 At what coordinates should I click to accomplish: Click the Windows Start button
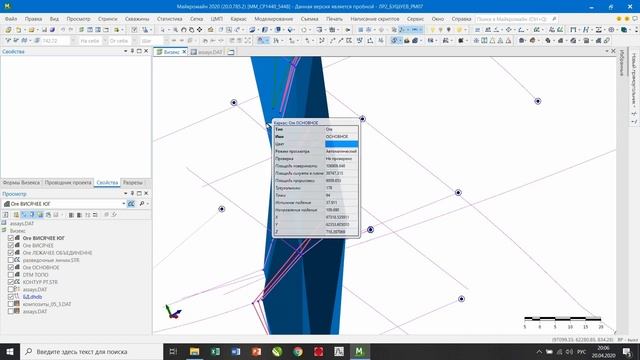(10, 351)
